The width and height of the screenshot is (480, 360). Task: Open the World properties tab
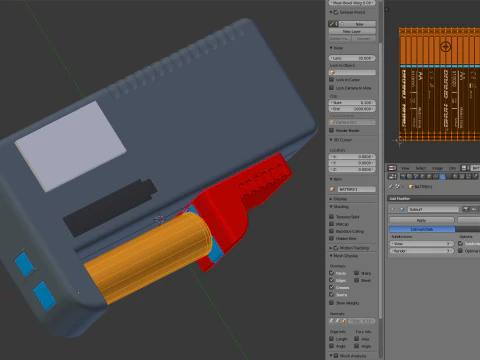coord(423,176)
